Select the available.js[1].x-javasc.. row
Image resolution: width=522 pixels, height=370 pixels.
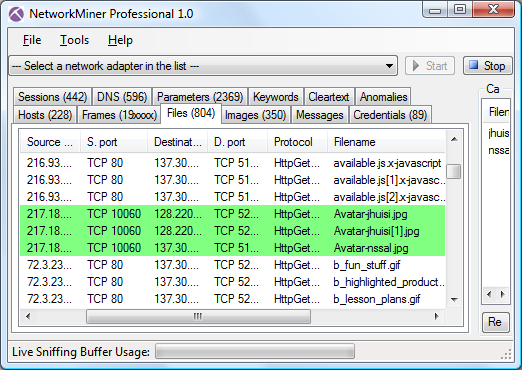pos(233,180)
